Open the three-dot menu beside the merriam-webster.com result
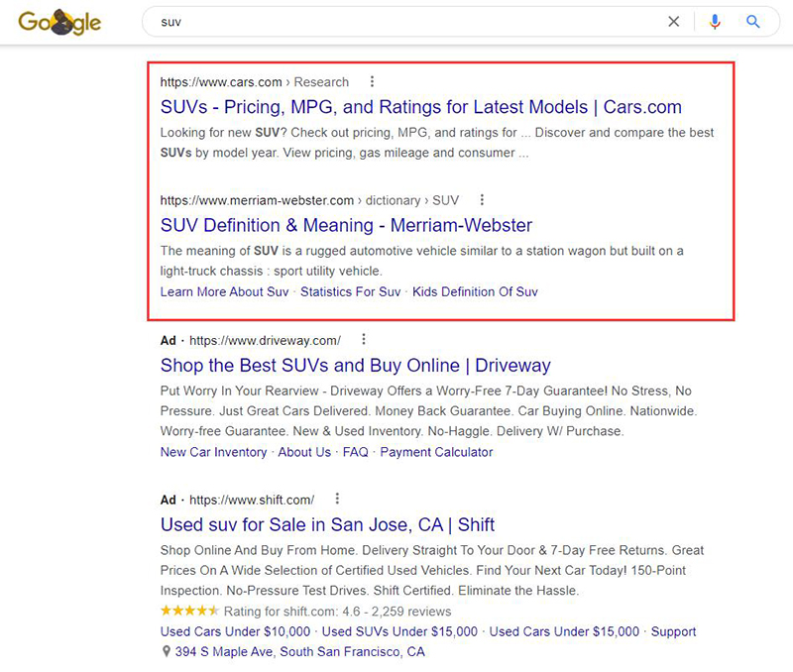 [482, 200]
